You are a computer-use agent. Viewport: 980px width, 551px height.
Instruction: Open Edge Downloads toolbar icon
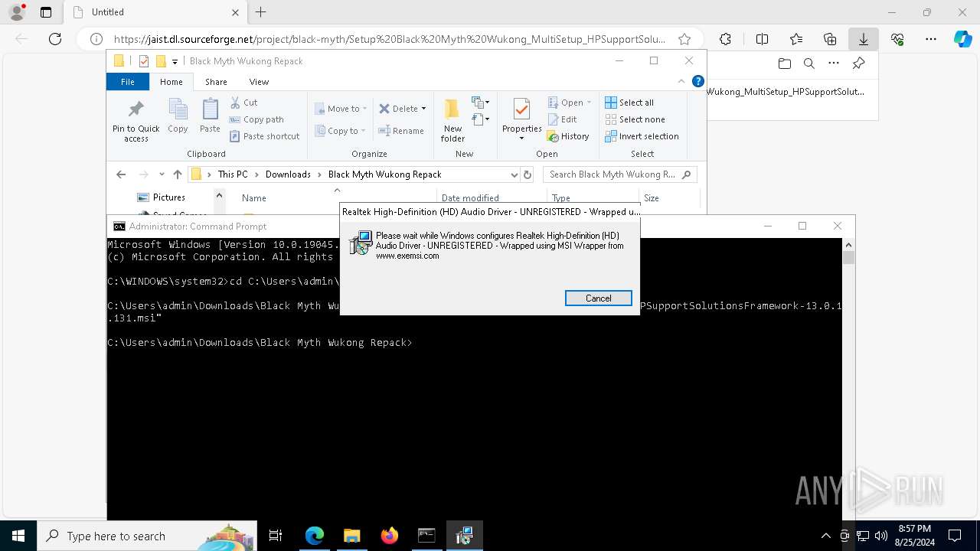tap(864, 39)
